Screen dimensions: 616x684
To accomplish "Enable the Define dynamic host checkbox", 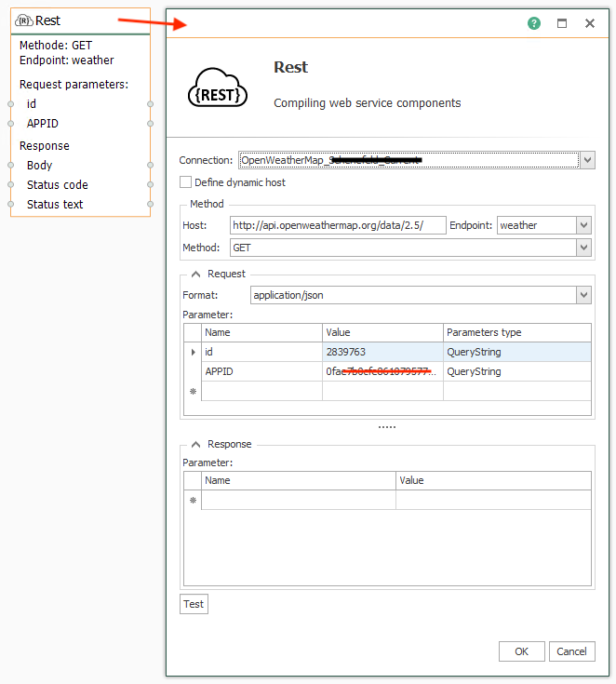I will (186, 182).
